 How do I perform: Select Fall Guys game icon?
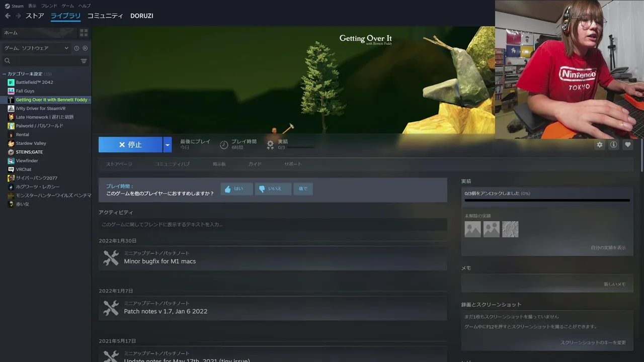tap(11, 91)
